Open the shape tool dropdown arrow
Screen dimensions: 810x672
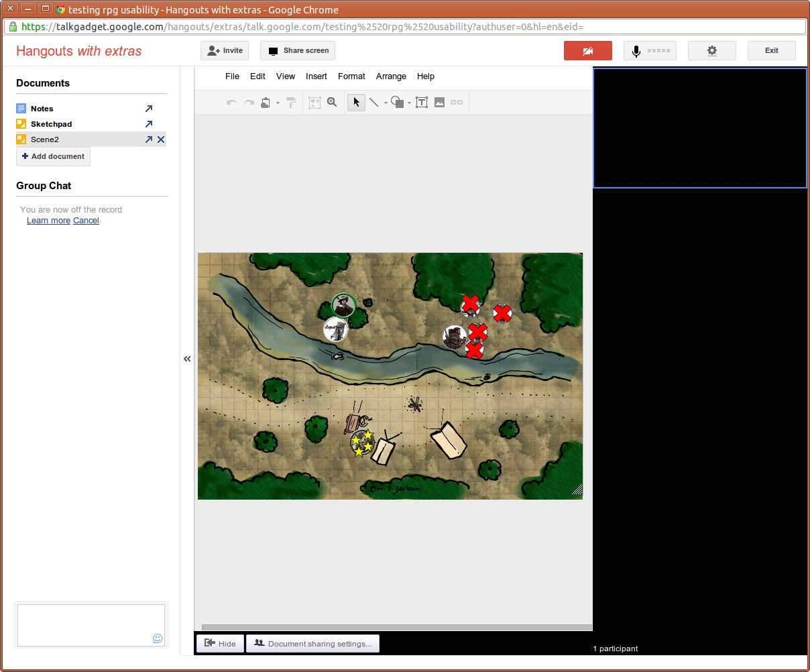coord(409,103)
